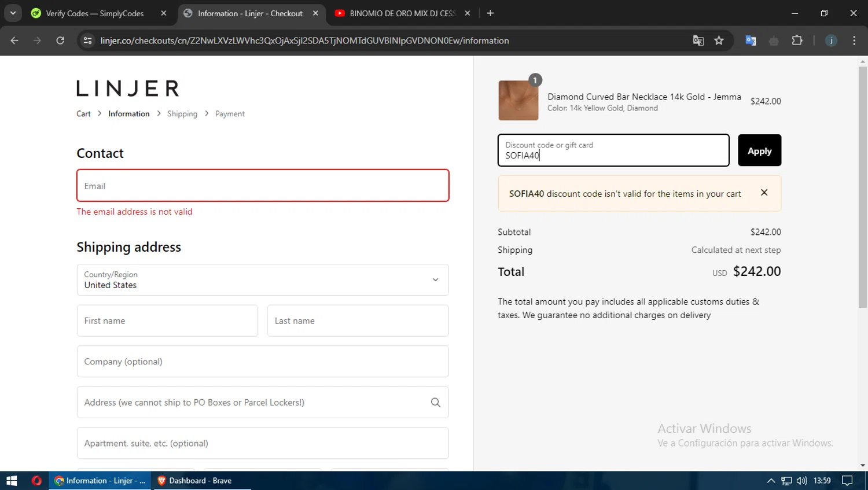Close the Linjer Checkout tab
Screen dimensions: 868x490
tap(315, 13)
